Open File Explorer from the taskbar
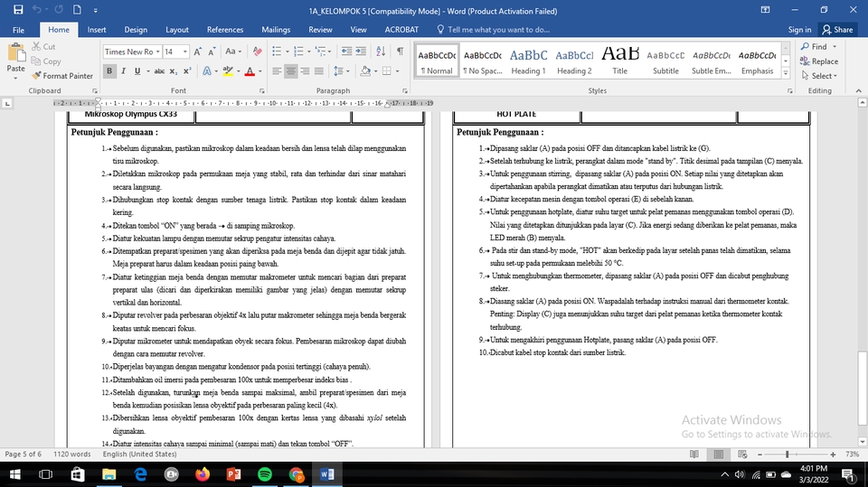This screenshot has width=868, height=487. [x=109, y=474]
